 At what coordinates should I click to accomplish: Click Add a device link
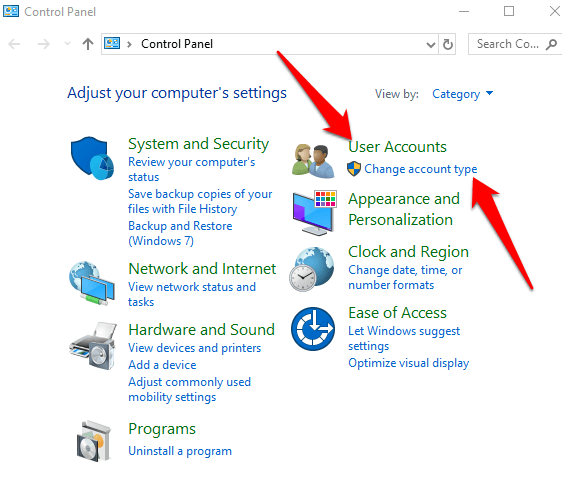point(162,365)
